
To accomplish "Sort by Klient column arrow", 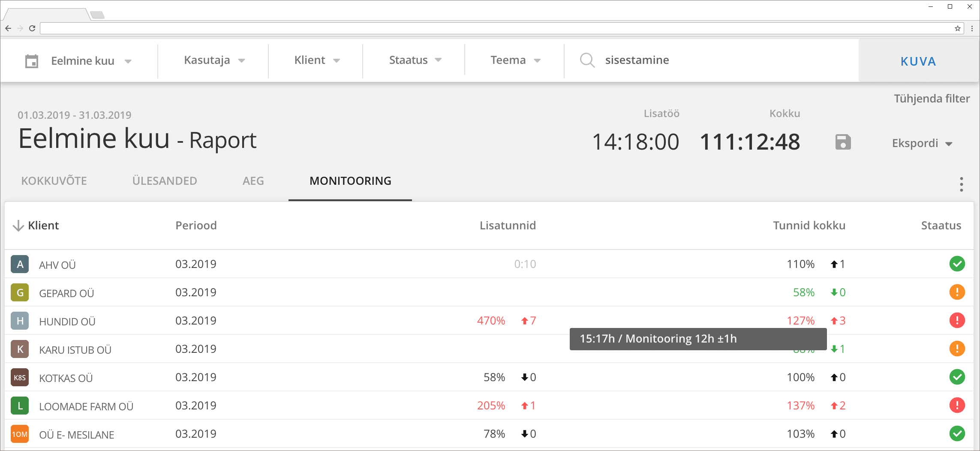I will tap(18, 225).
